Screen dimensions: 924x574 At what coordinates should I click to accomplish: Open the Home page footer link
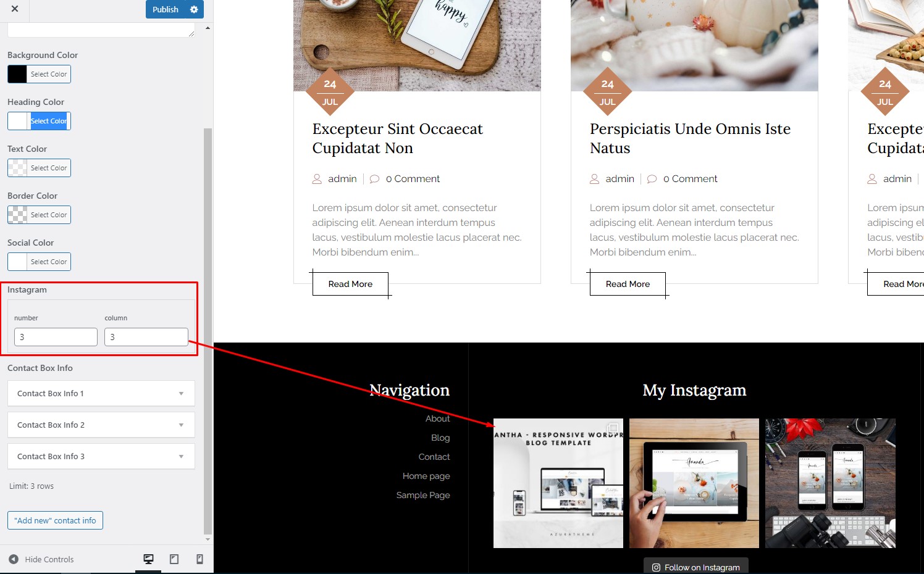pos(426,476)
